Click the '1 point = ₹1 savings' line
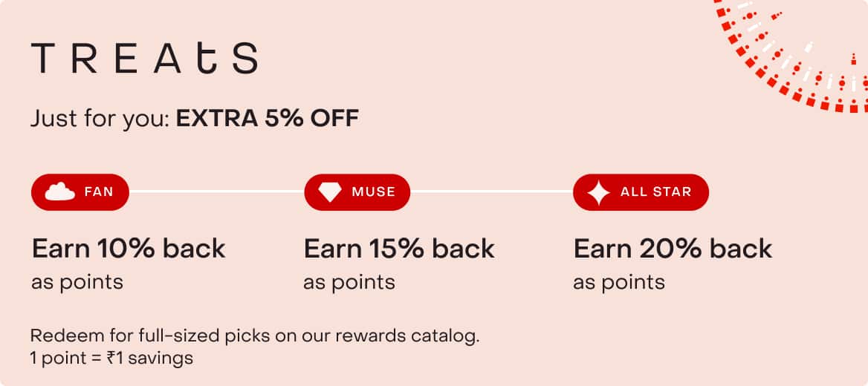Viewport: 868px width, 386px height. pos(111,358)
